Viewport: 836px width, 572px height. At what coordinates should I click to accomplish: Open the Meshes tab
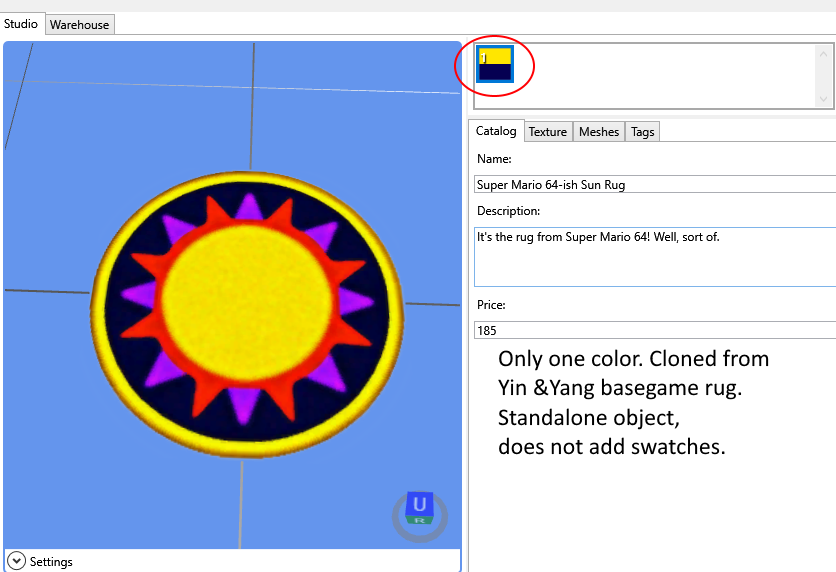599,132
